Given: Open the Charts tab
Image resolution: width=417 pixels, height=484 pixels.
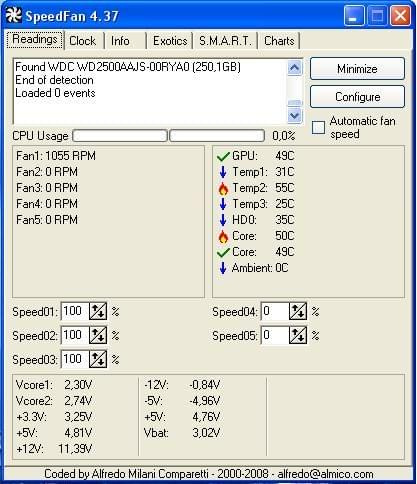Looking at the screenshot, I should click(279, 41).
